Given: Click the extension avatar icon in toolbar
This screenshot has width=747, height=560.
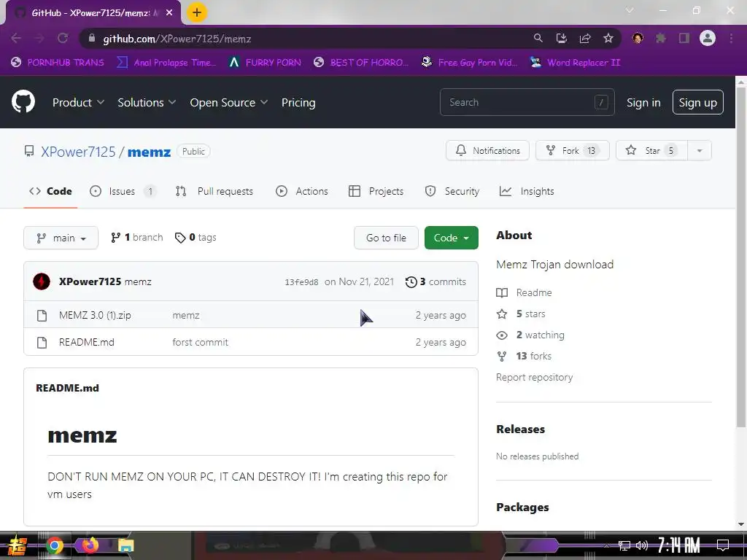Looking at the screenshot, I should coord(638,38).
